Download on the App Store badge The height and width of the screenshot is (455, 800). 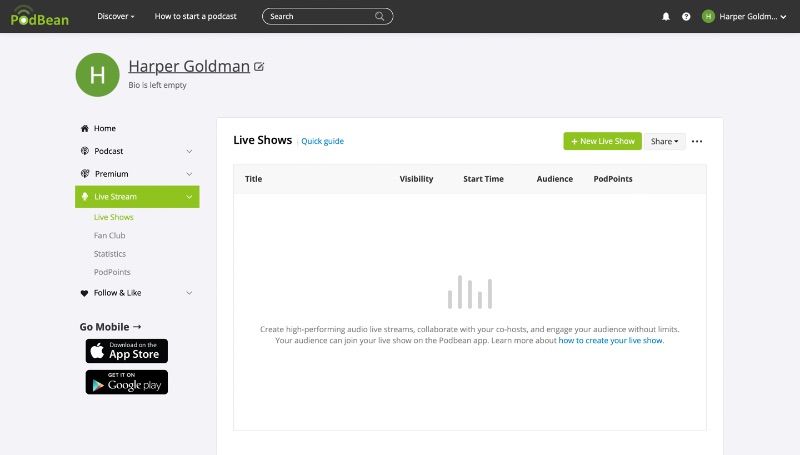click(x=127, y=351)
